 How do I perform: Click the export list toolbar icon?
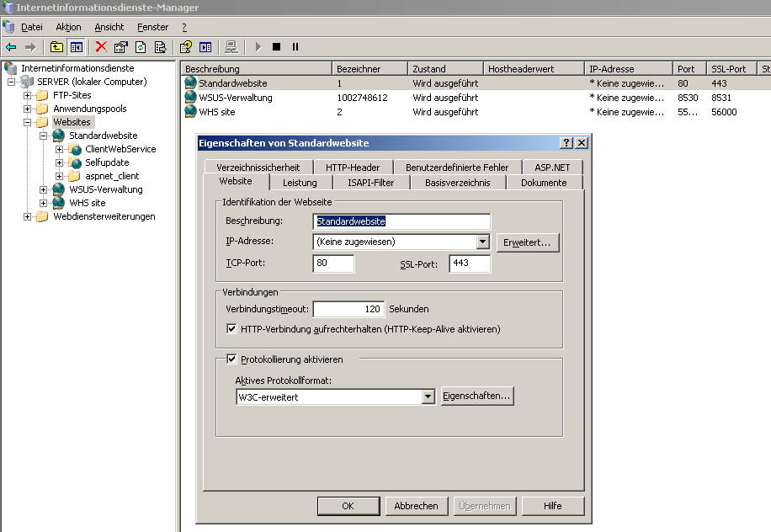point(160,47)
